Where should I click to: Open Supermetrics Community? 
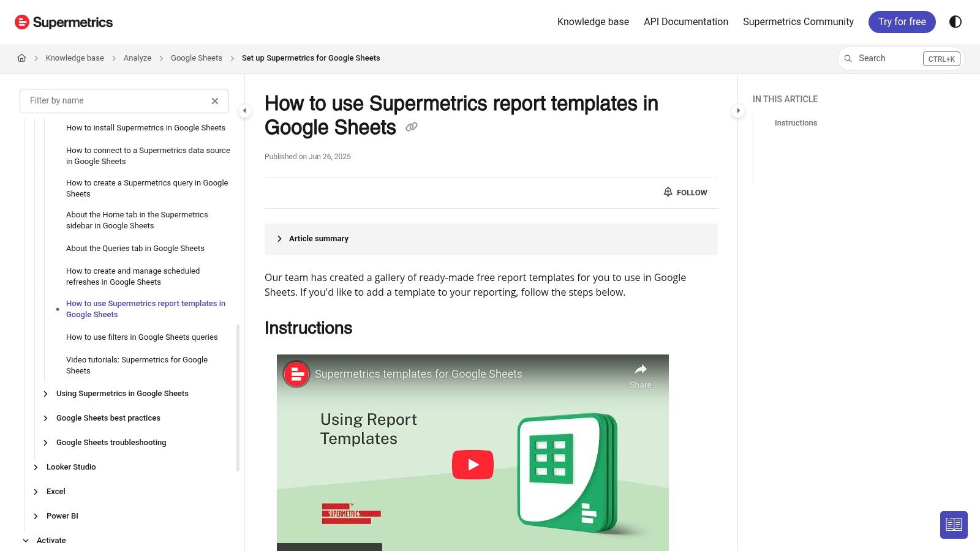[797, 22]
